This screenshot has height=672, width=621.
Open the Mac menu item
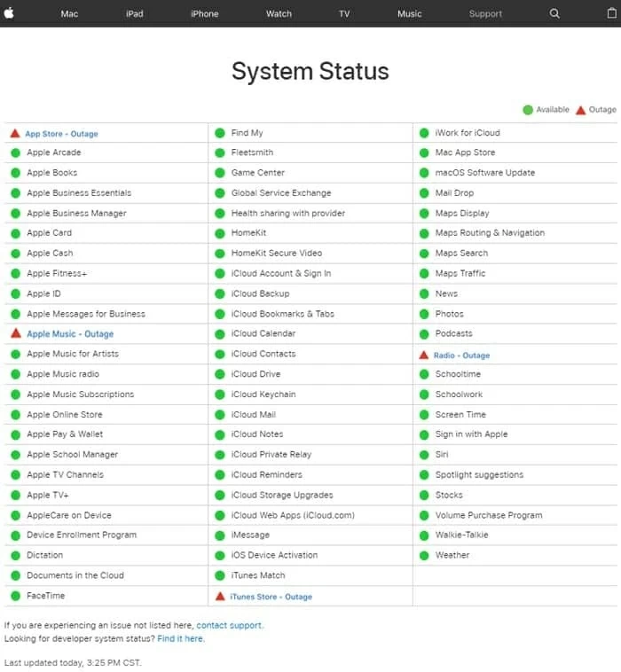tap(69, 13)
